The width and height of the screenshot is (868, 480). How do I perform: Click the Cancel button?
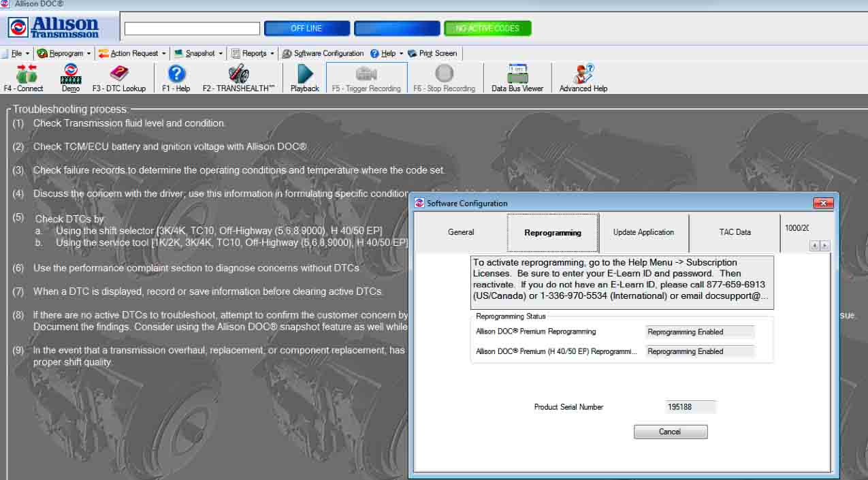click(671, 432)
